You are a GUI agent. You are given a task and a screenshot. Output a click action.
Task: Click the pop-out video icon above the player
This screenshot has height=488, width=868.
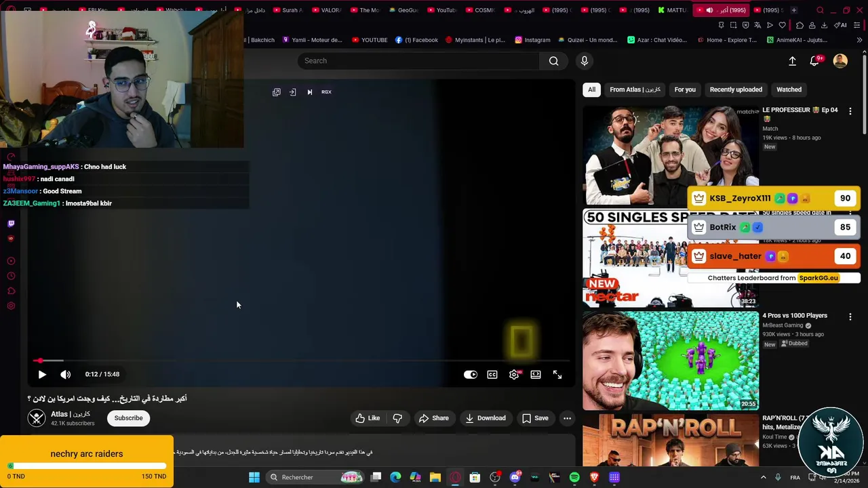coord(277,92)
